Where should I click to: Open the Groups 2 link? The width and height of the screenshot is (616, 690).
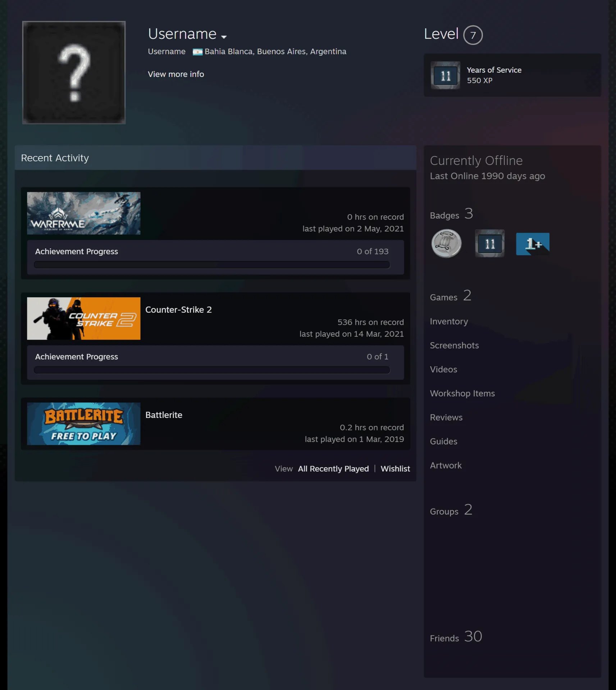pos(451,510)
